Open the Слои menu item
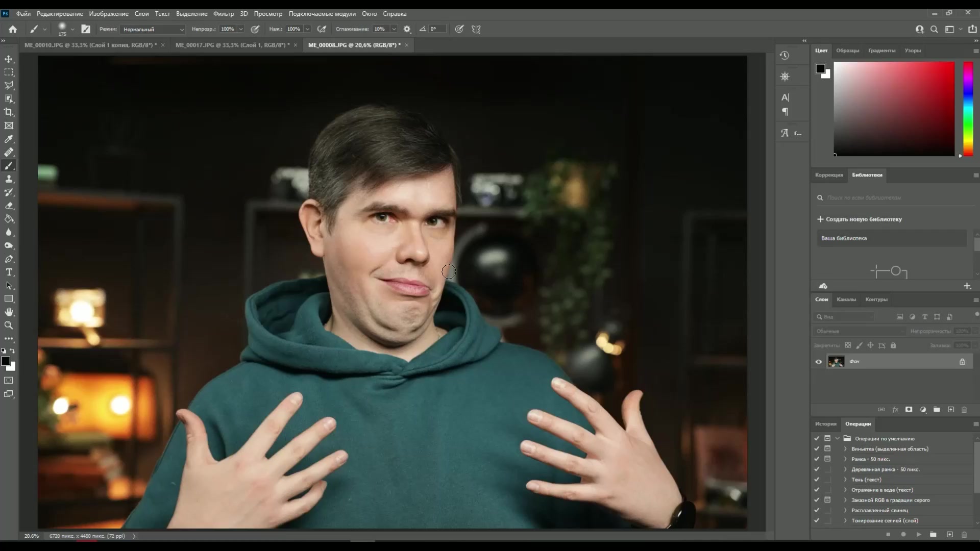 142,13
